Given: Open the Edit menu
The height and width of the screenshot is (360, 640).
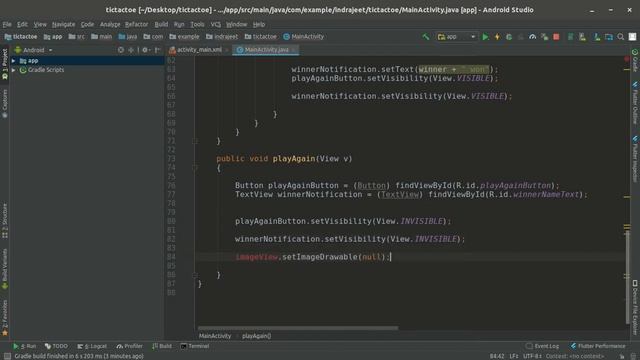Looking at the screenshot, I should tap(22, 24).
